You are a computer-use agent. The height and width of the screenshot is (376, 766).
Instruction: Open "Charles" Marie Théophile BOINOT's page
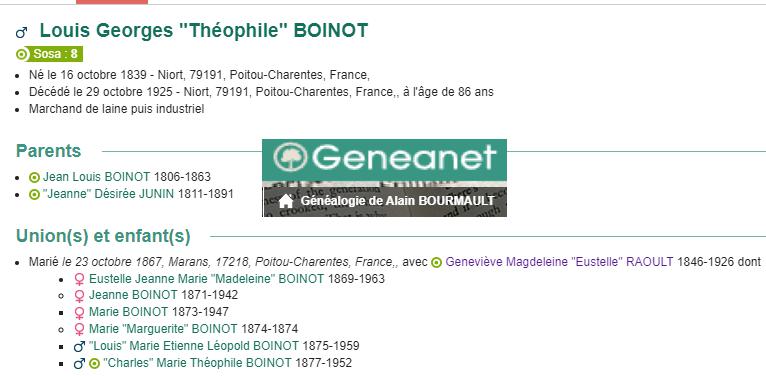coord(197,363)
